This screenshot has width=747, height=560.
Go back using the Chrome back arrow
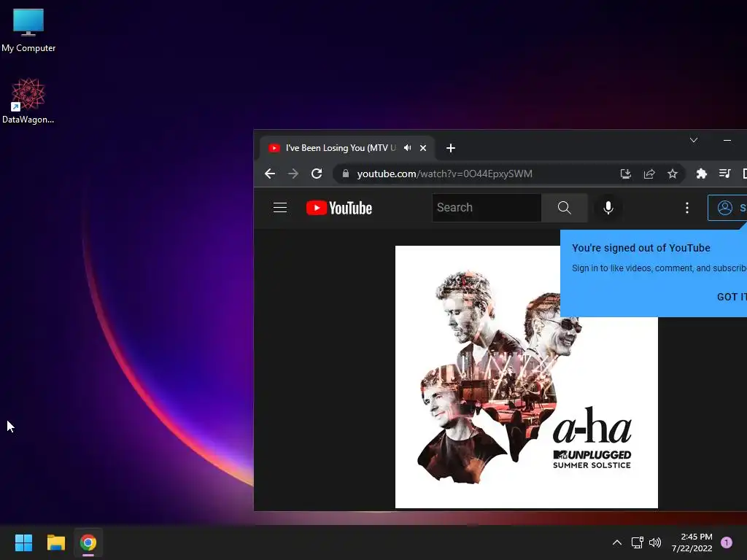click(270, 174)
